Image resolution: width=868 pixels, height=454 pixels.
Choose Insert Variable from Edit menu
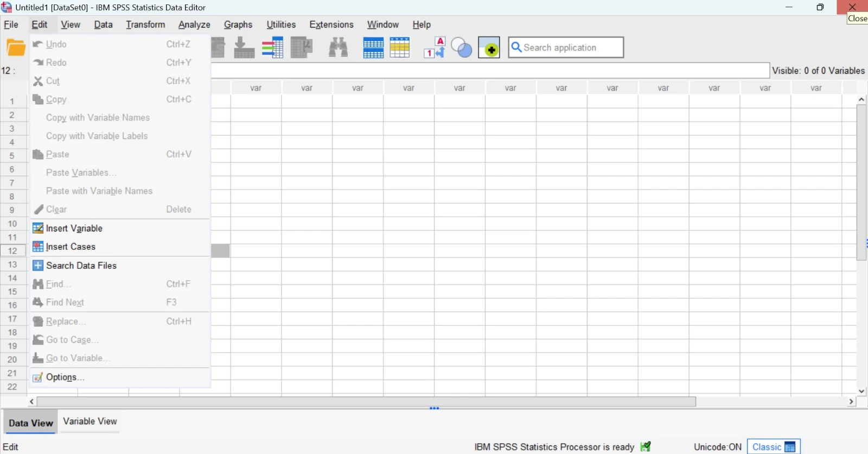119,228
